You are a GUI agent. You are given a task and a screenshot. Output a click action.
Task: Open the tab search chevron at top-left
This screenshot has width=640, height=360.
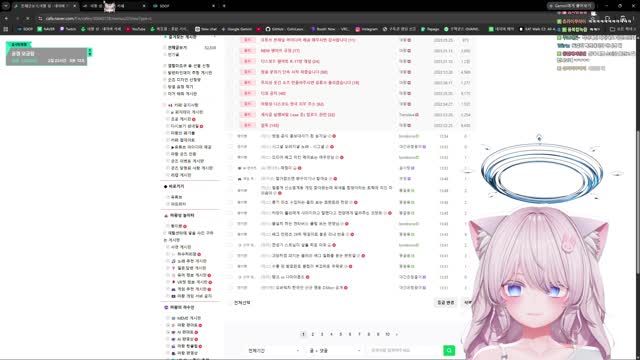click(x=6, y=6)
